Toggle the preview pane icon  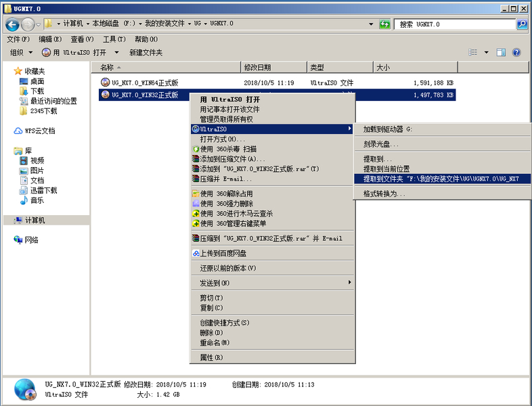[x=501, y=52]
